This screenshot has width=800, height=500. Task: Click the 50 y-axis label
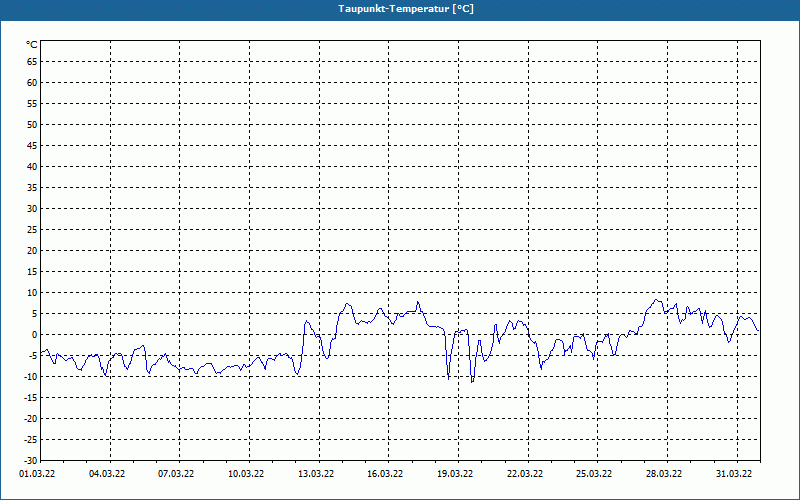pyautogui.click(x=32, y=124)
